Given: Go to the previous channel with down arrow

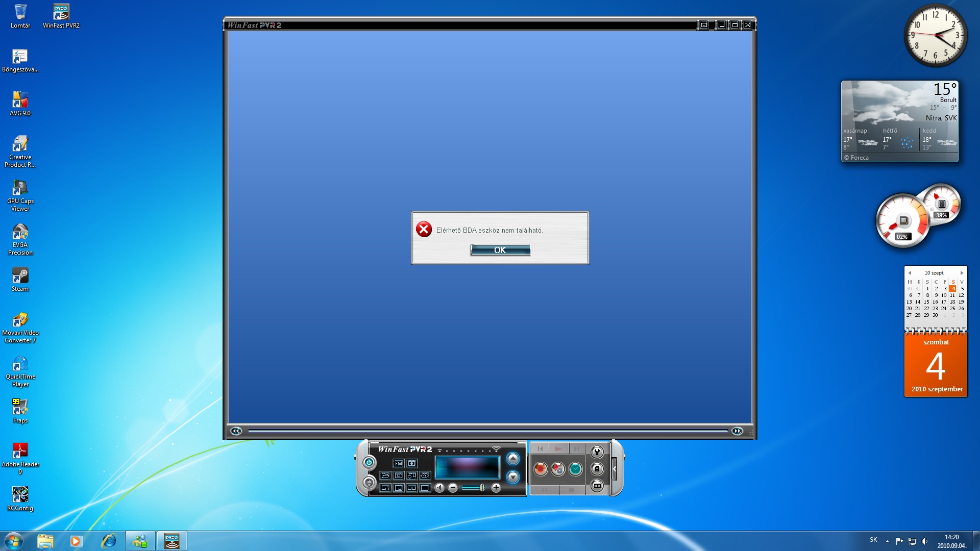Looking at the screenshot, I should pos(513,477).
